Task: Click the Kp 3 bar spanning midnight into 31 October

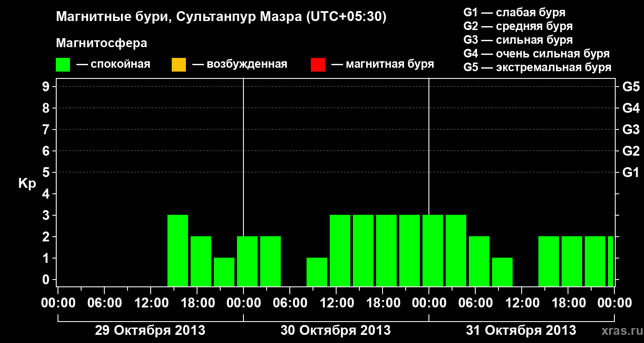Action: [433, 250]
